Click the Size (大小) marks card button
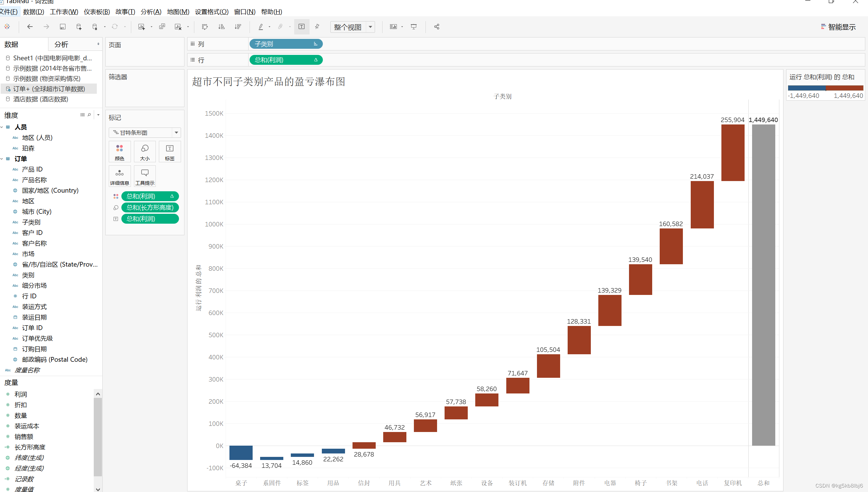868x492 pixels. click(145, 152)
